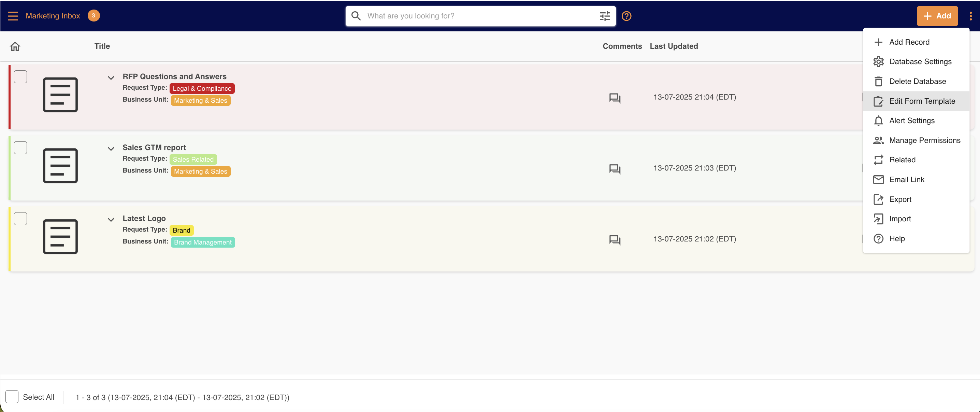
Task: Click RFP Questions and Answers document icon
Action: (x=60, y=95)
